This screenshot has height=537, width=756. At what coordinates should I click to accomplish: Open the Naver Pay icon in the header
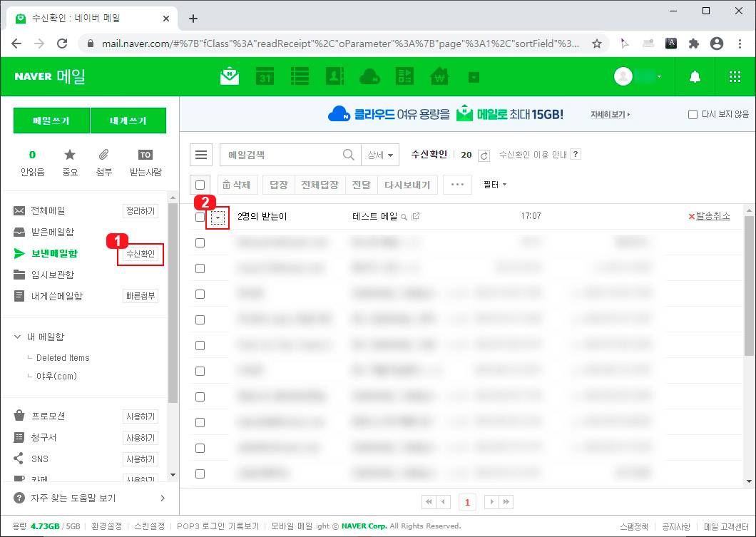(x=440, y=76)
